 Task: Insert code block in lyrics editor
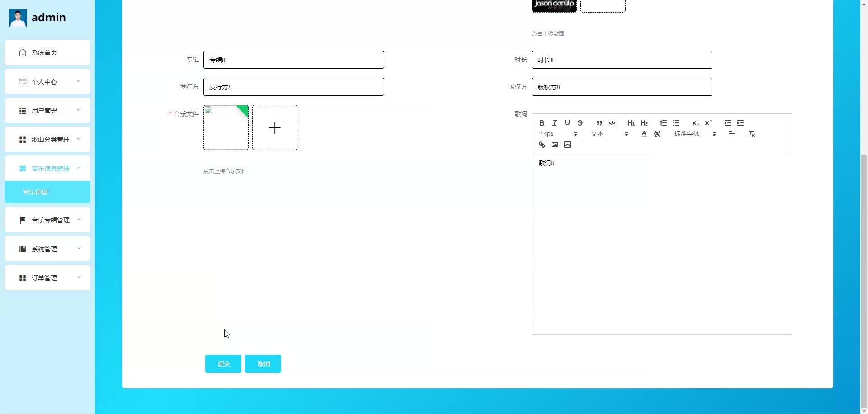(x=612, y=123)
